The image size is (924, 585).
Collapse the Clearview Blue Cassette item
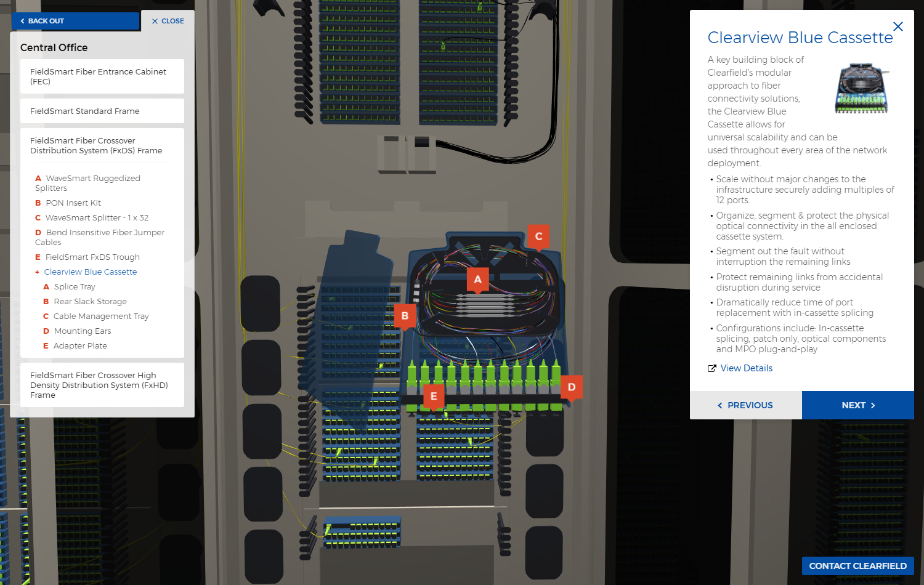(86, 272)
